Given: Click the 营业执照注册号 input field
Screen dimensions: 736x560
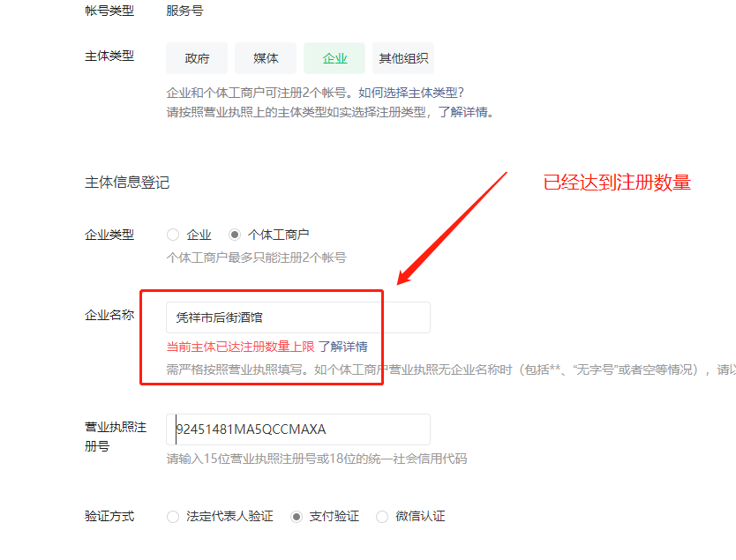Looking at the screenshot, I should pyautogui.click(x=298, y=429).
